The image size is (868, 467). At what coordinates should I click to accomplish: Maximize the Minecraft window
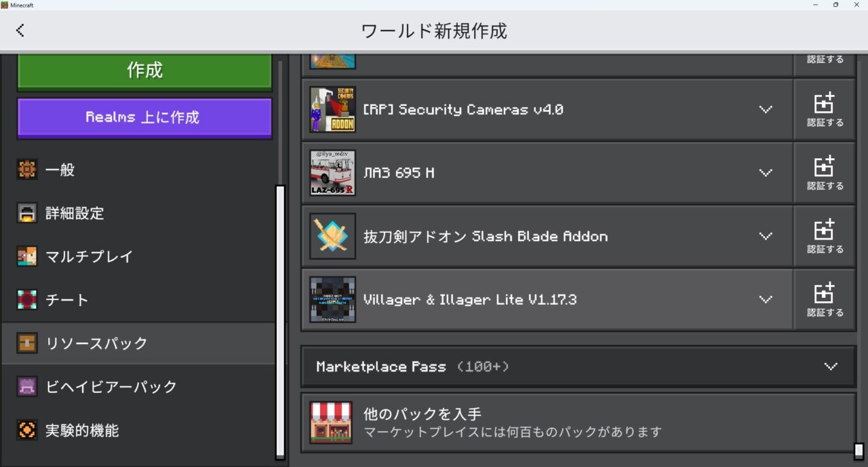point(835,5)
